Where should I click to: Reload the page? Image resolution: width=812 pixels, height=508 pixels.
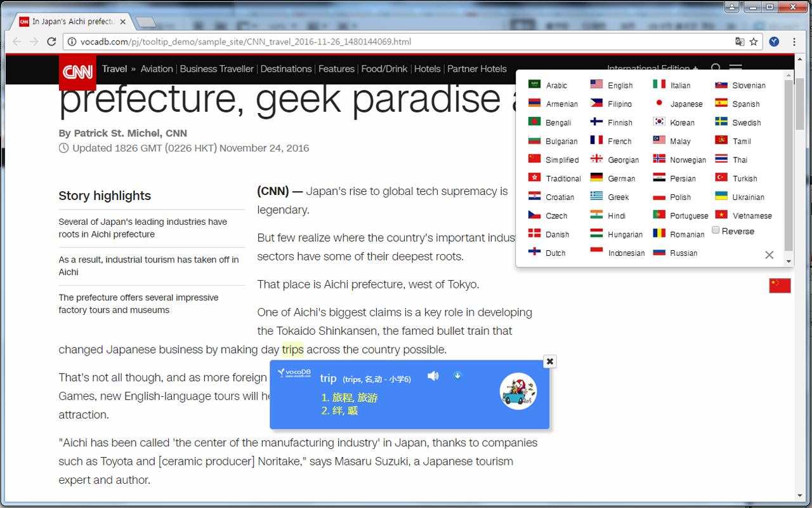(52, 41)
